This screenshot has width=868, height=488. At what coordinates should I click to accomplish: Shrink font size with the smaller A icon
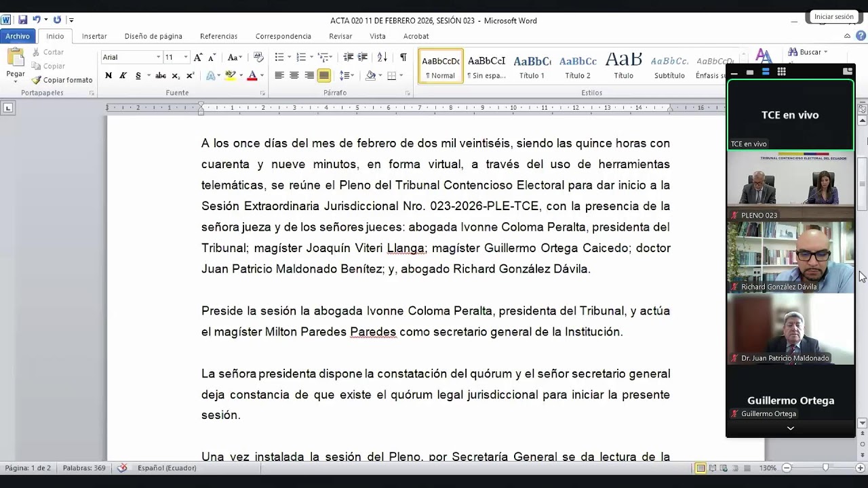click(x=212, y=58)
